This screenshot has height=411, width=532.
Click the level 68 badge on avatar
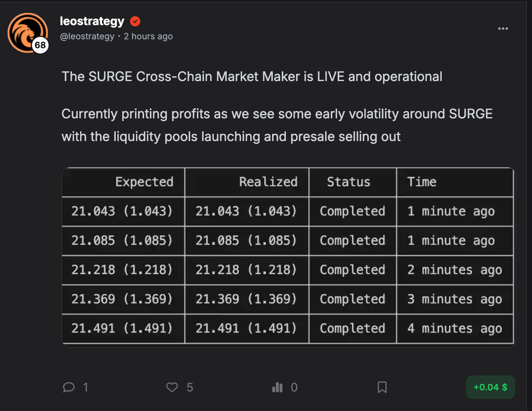click(40, 45)
